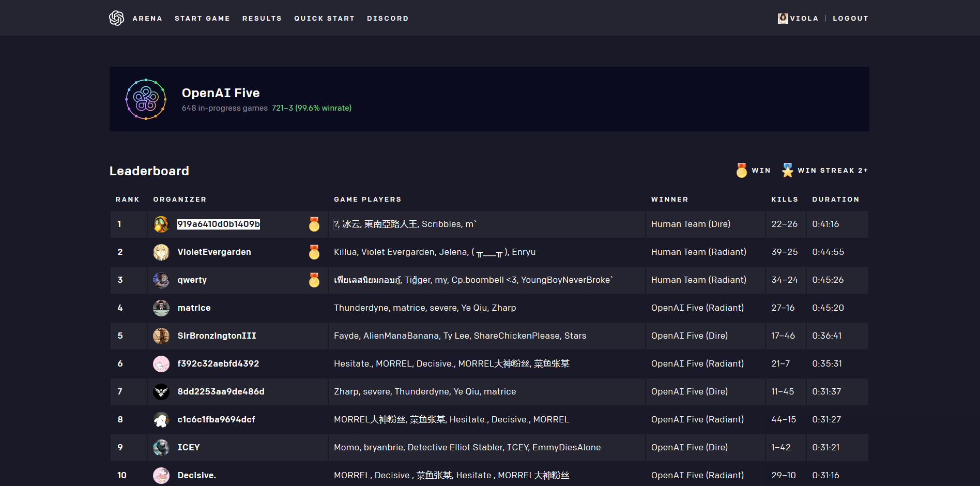Click the highlighted organizer 919a6410d0b1409b
Viewport: 980px width, 486px height.
218,224
